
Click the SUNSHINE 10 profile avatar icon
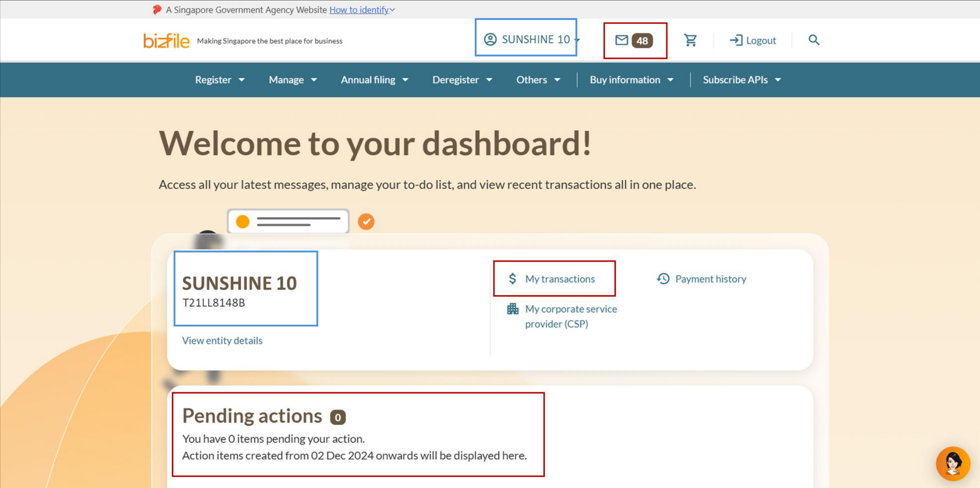click(x=490, y=39)
